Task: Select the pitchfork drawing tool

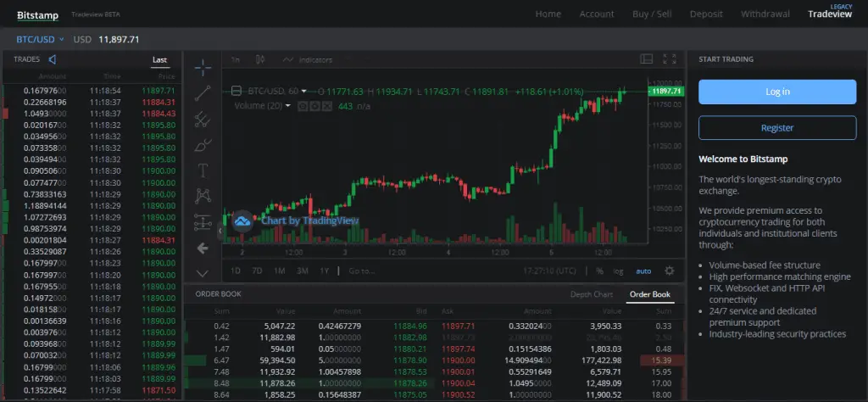Action: coord(203,119)
